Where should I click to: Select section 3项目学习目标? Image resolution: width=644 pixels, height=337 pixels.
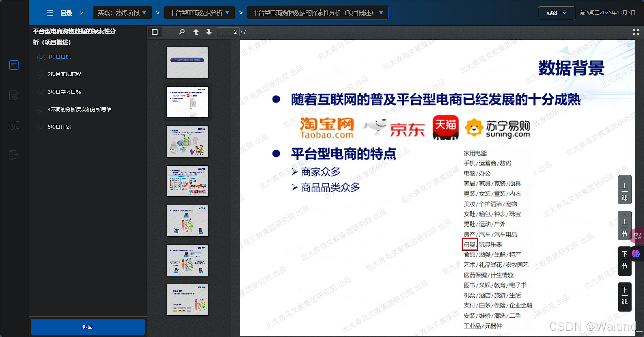coord(64,92)
